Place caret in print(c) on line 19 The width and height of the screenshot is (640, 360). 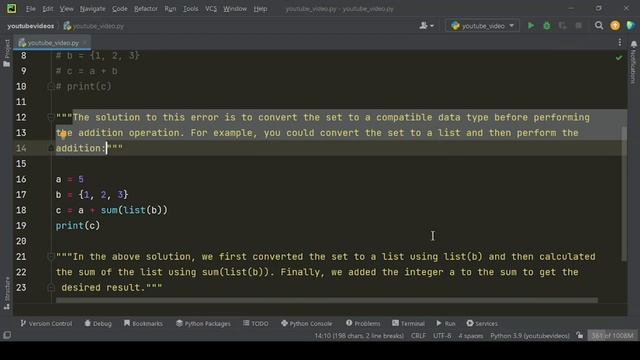78,226
